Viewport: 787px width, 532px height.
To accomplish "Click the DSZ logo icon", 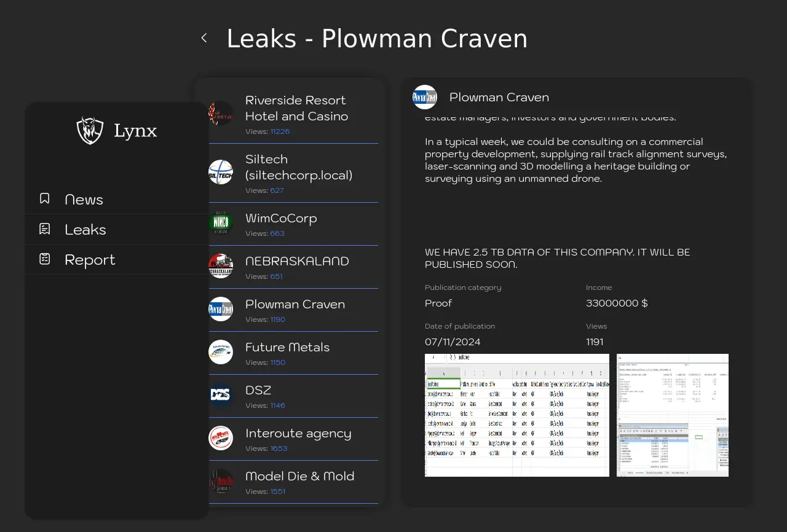I will (x=221, y=394).
